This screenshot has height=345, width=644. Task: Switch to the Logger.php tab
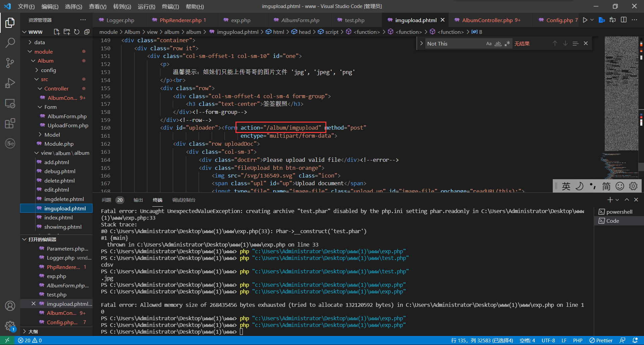(x=120, y=20)
